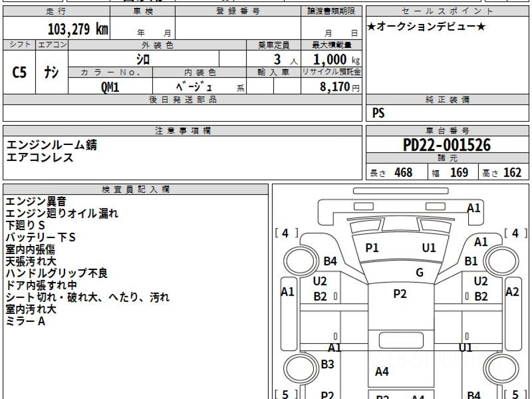
Task: Select inspector note 下廻りS
Action: pyautogui.click(x=25, y=226)
